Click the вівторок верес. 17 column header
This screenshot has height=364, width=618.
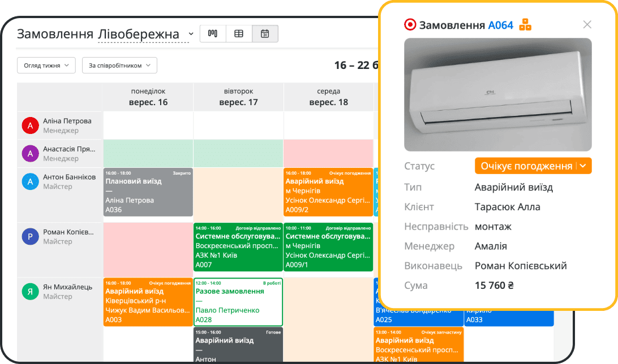(x=238, y=97)
